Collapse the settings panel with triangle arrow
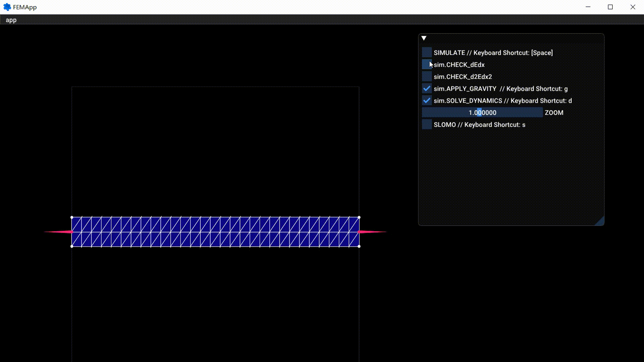Viewport: 644px width, 362px height. point(424,38)
